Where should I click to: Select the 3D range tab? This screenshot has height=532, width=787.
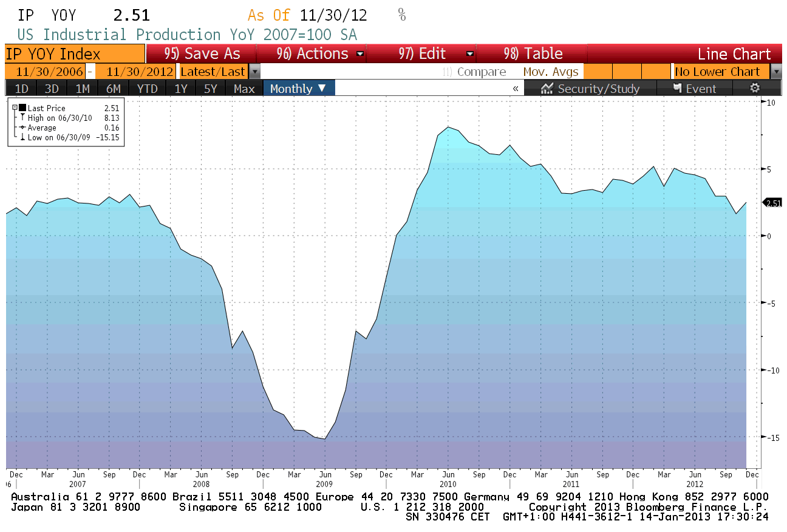(52, 89)
